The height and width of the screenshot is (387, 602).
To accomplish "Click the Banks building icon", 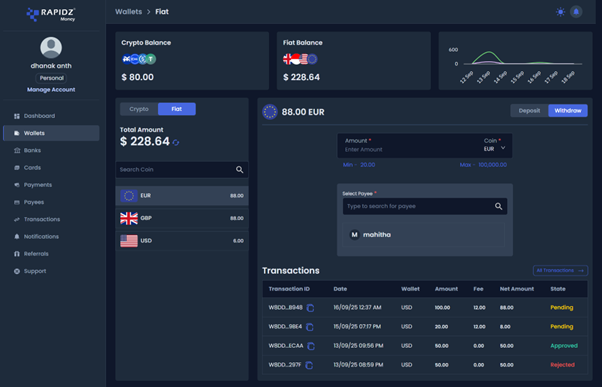I will click(17, 150).
